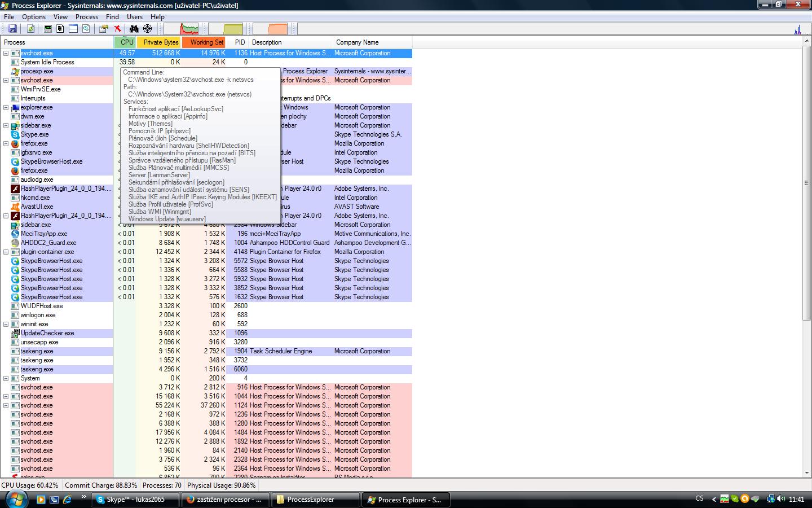Open the Options menu
This screenshot has height=508, width=812.
[34, 17]
